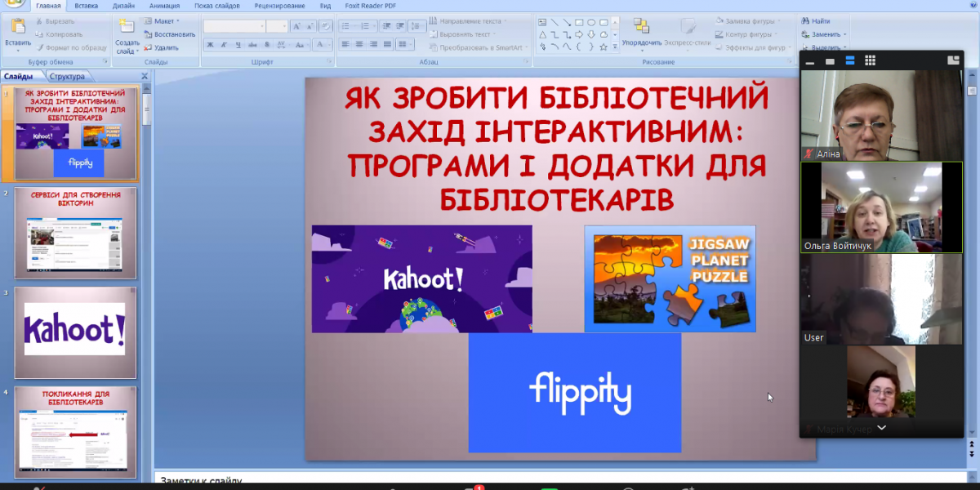Open the Slide Show (Показ слайдов) tab
Image resolution: width=980 pixels, height=490 pixels.
217,5
